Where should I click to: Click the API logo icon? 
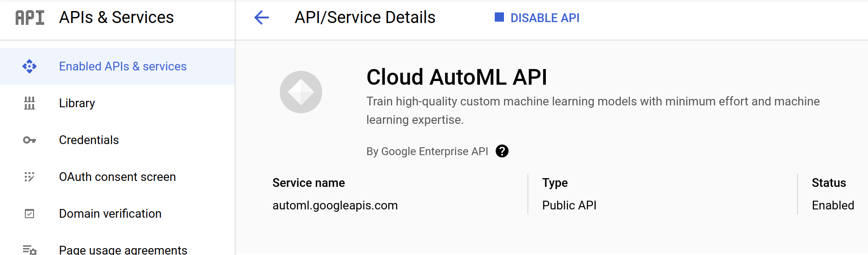point(30,17)
